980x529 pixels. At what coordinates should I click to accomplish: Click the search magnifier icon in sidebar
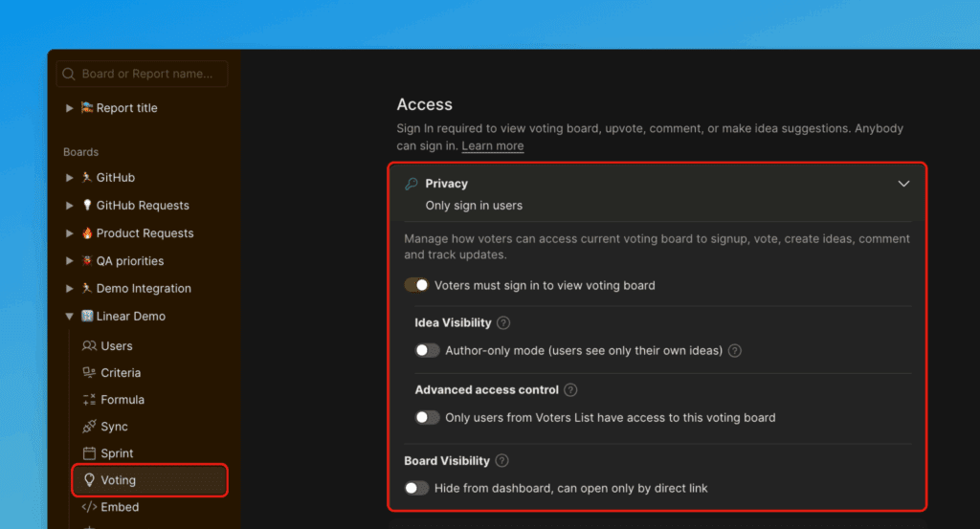pos(68,75)
